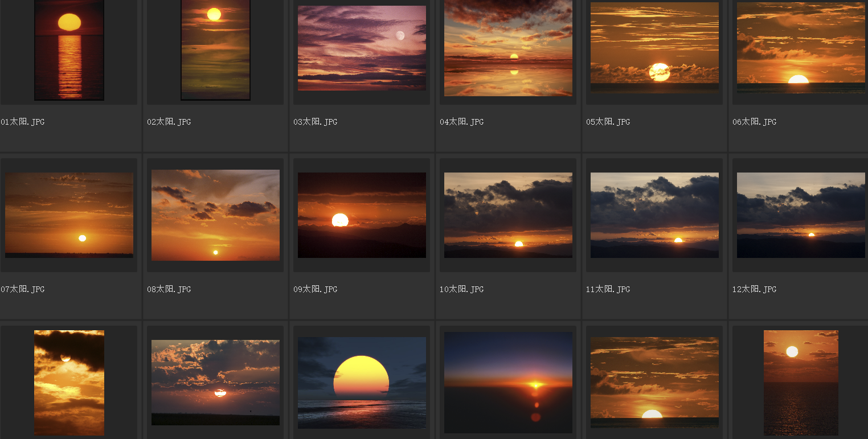Click the file name label 10太阳.JPG
Viewport: 868px width, 439px height.
[x=462, y=289]
